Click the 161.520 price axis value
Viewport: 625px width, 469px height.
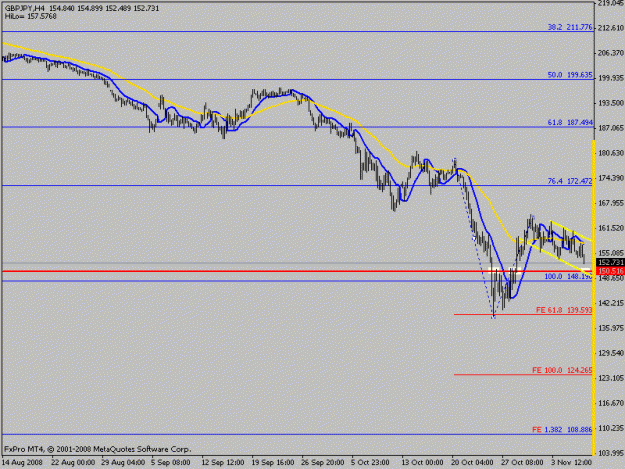(x=611, y=228)
